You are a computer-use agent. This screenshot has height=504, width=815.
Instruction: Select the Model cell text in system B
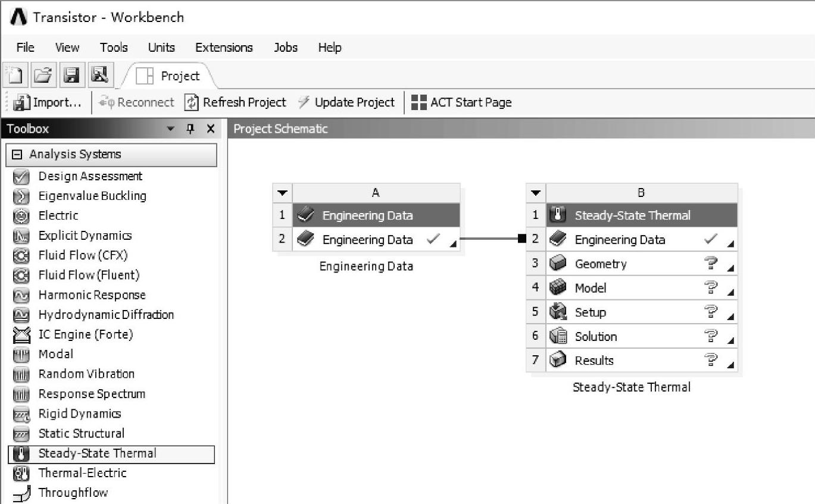coord(590,288)
